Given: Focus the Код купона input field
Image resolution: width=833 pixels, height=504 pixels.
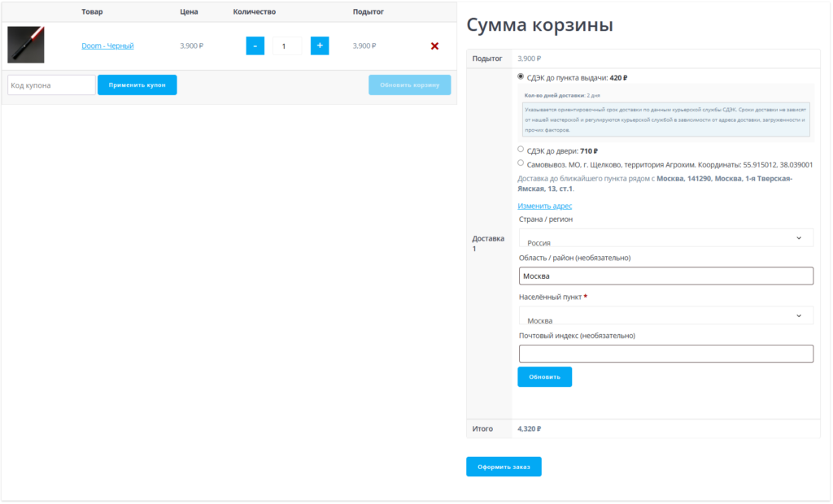Looking at the screenshot, I should tap(52, 85).
